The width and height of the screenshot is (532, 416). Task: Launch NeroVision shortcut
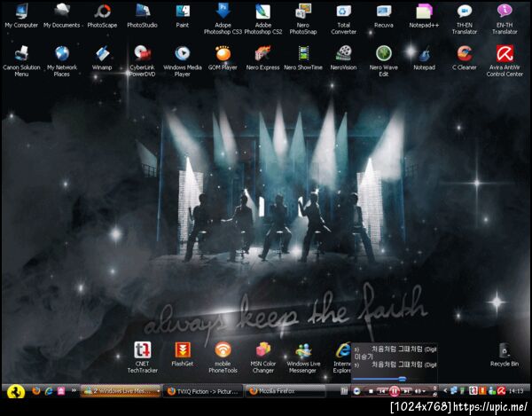click(x=343, y=58)
